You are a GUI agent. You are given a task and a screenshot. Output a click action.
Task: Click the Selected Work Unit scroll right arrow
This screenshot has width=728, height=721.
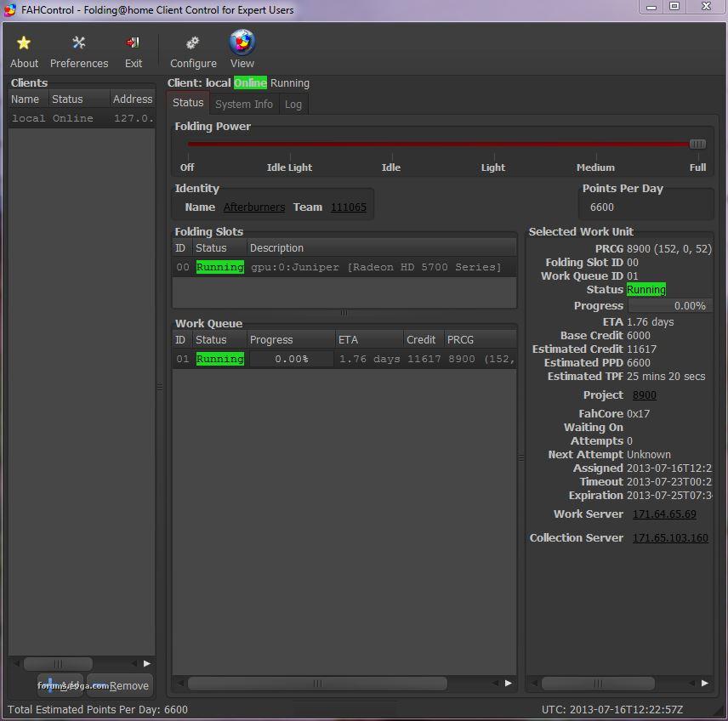coord(705,684)
